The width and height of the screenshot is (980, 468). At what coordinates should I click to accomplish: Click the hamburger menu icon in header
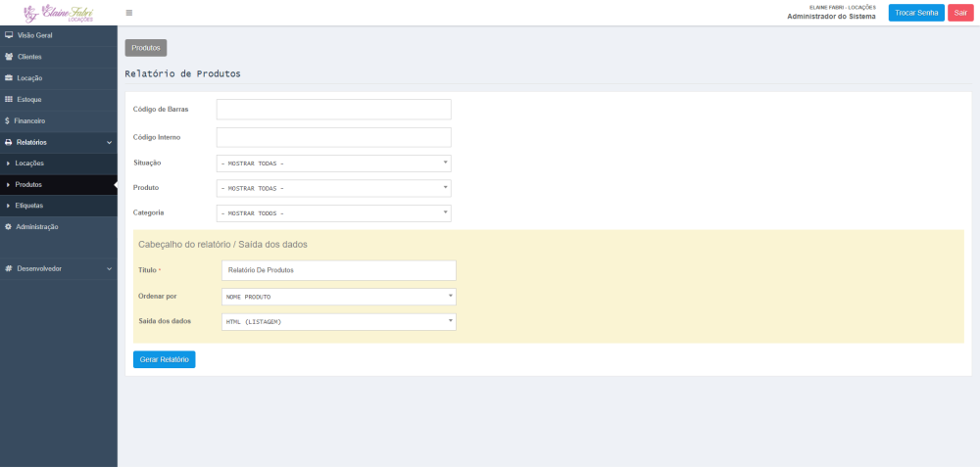coord(129,13)
